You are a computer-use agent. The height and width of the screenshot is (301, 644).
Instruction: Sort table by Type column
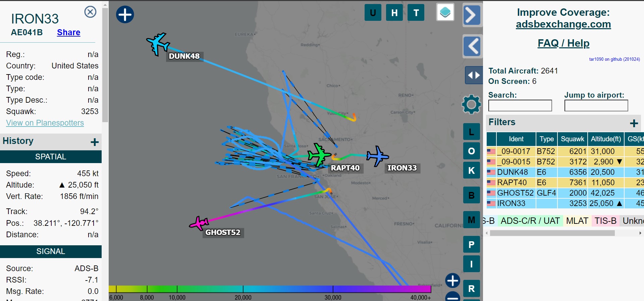click(546, 139)
